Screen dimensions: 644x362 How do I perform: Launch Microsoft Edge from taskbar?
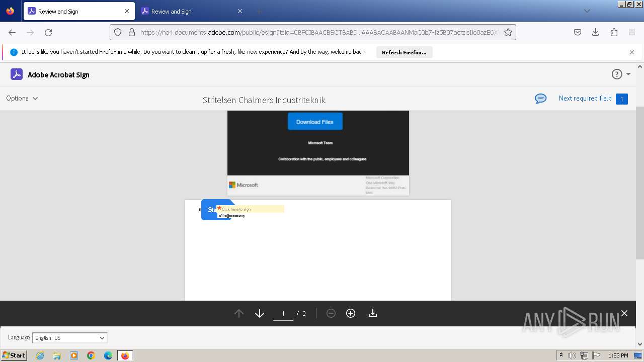coord(108,355)
